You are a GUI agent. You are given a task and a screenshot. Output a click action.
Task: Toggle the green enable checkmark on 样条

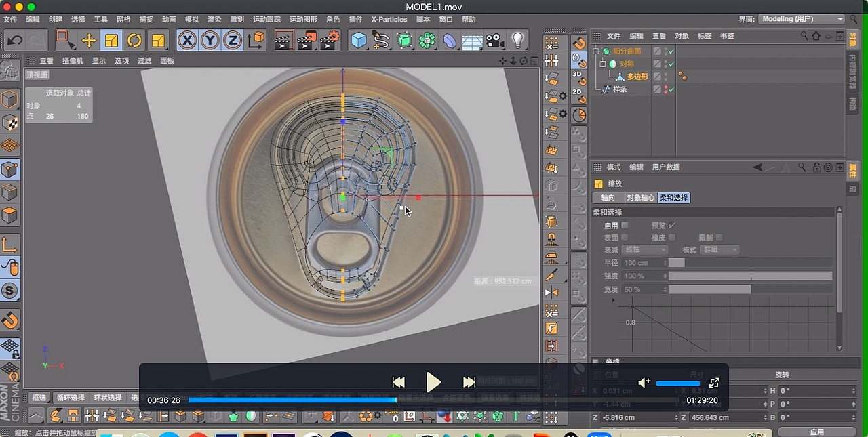(671, 89)
